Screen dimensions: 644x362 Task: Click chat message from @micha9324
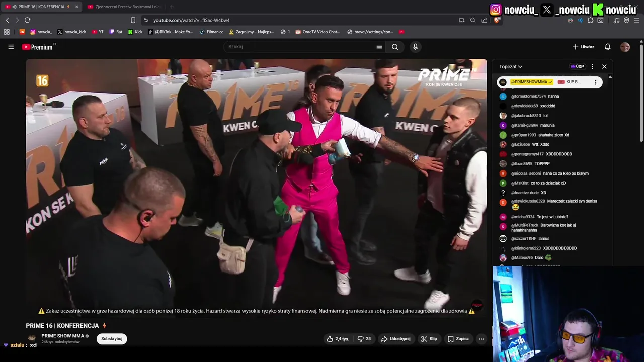point(539,217)
